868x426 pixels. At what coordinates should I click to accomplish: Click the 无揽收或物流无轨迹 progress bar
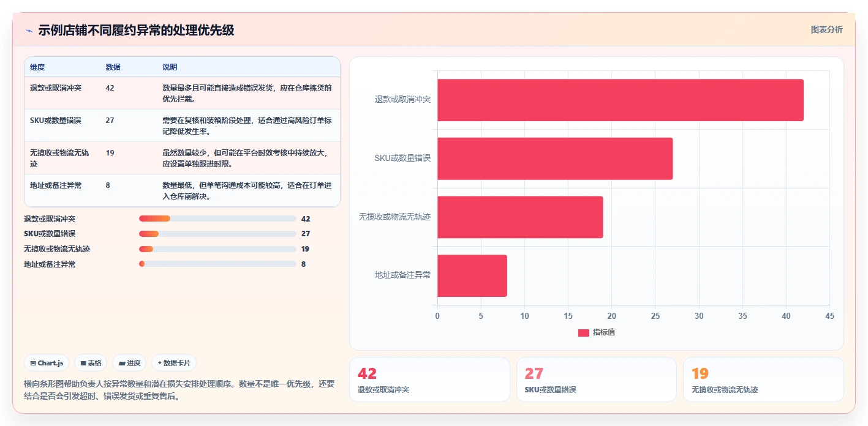click(x=217, y=249)
